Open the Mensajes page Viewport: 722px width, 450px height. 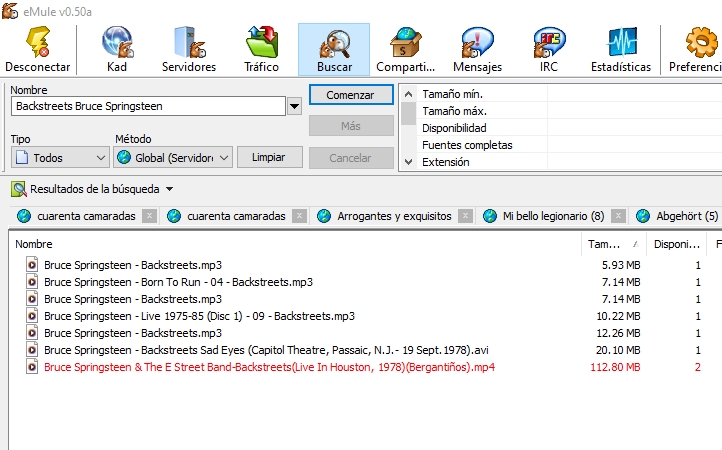(x=477, y=49)
